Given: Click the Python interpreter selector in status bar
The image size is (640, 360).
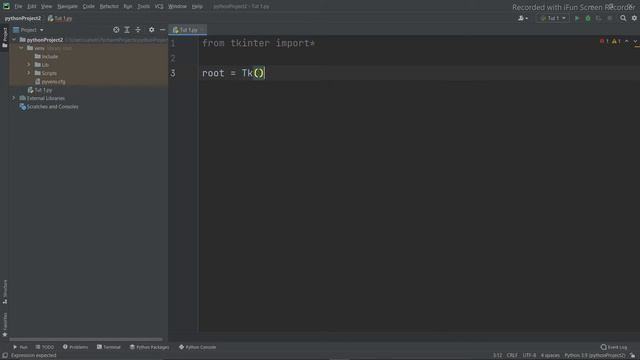Looking at the screenshot, I should click(x=595, y=356).
